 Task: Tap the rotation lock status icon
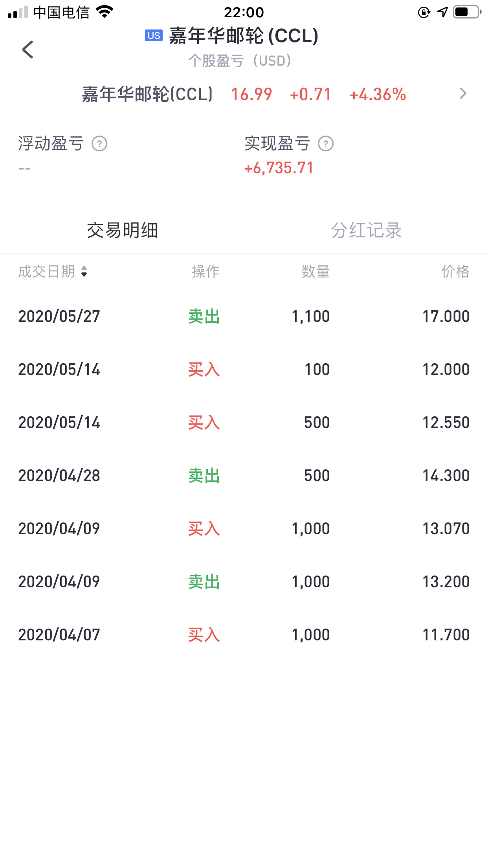424,12
